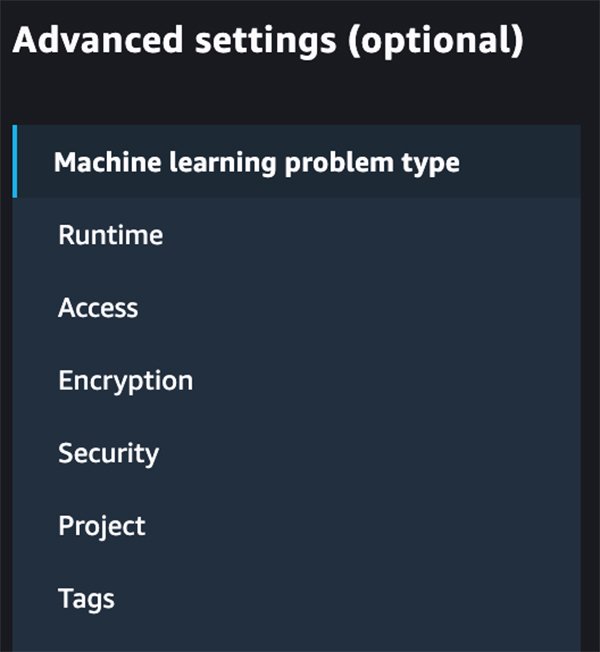This screenshot has height=652, width=600.
Task: Open Tags from the advanced settings list
Action: tap(86, 599)
